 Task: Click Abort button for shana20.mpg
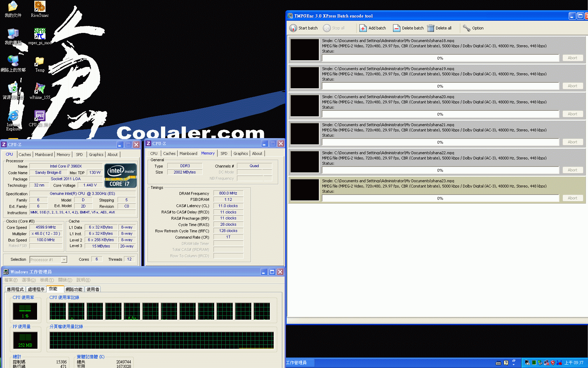click(573, 114)
